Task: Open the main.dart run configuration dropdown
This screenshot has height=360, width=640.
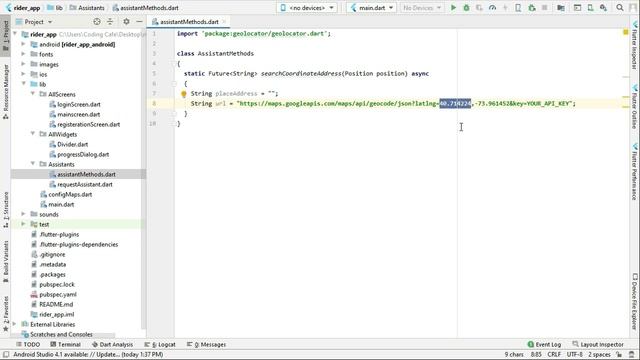Action: pos(371,8)
